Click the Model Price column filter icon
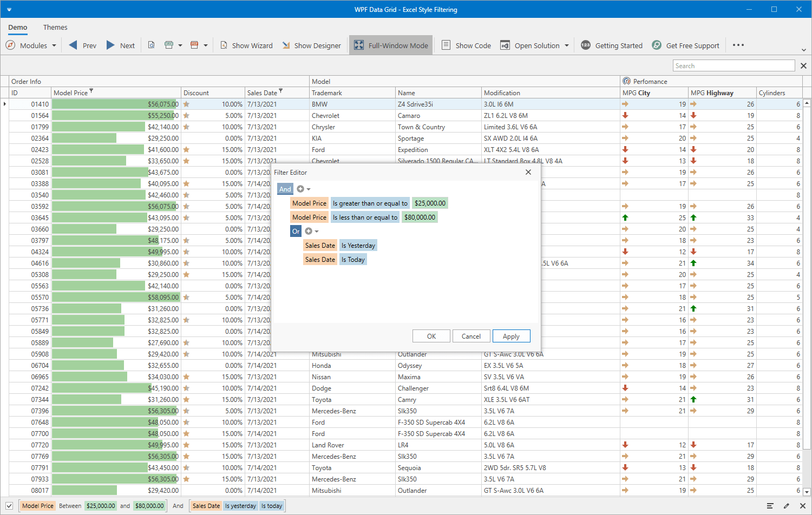The width and height of the screenshot is (812, 515). click(x=91, y=91)
